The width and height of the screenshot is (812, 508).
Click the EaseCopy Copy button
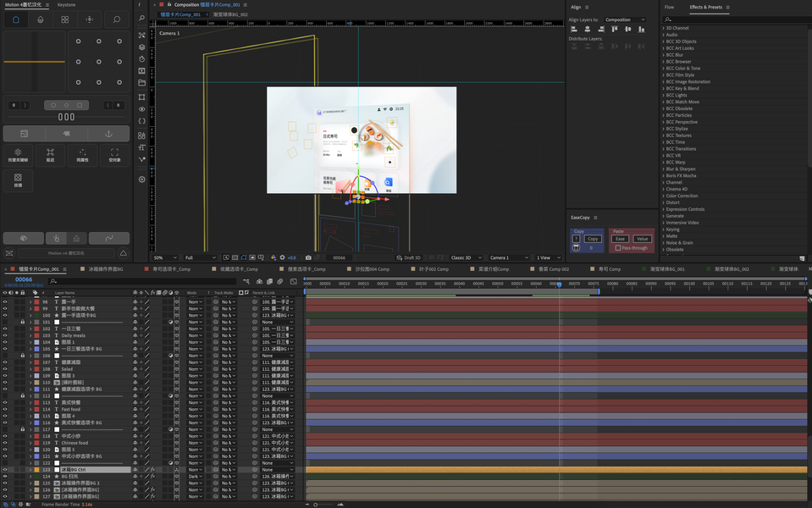593,239
